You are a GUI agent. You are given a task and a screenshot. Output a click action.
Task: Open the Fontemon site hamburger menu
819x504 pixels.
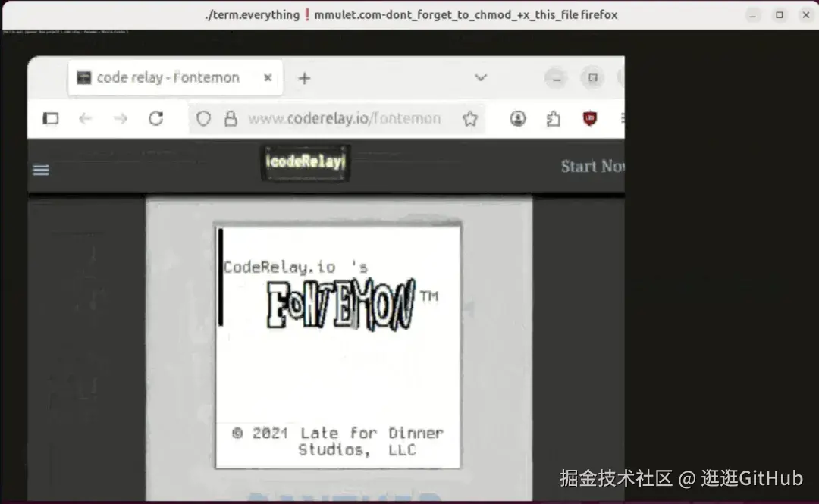click(40, 170)
